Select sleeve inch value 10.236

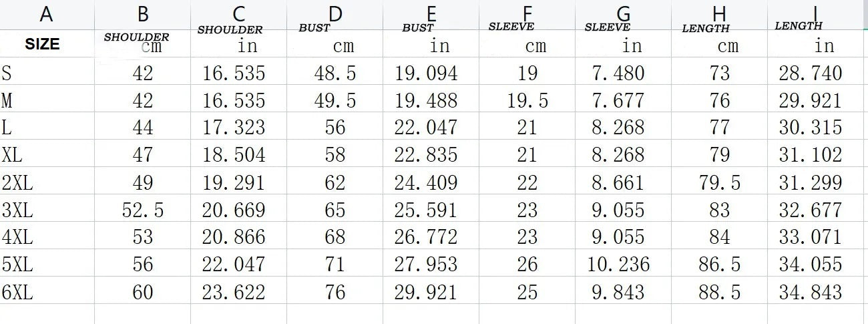618,265
